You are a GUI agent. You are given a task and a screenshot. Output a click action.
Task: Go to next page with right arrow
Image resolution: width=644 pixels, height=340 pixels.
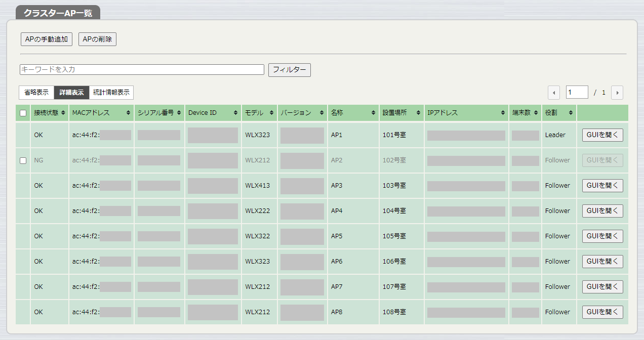pos(617,92)
